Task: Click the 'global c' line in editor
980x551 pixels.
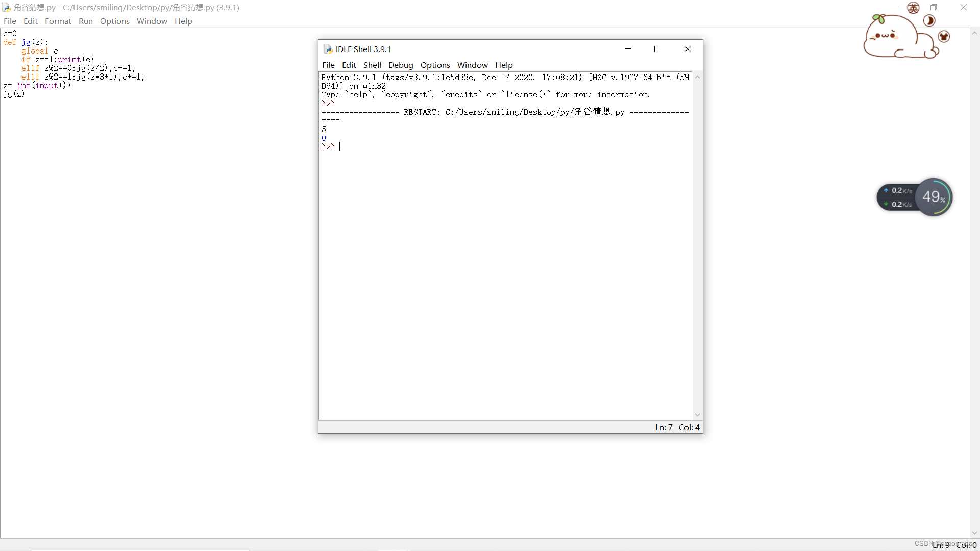Action: click(40, 51)
